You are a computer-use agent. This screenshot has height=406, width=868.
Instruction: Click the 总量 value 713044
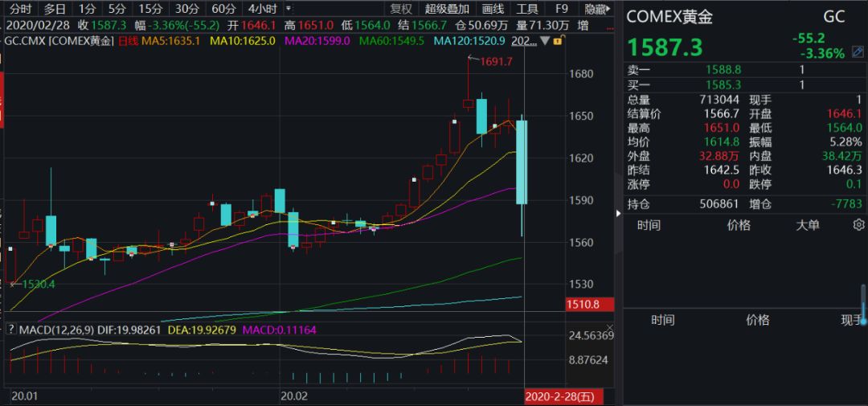tap(721, 100)
